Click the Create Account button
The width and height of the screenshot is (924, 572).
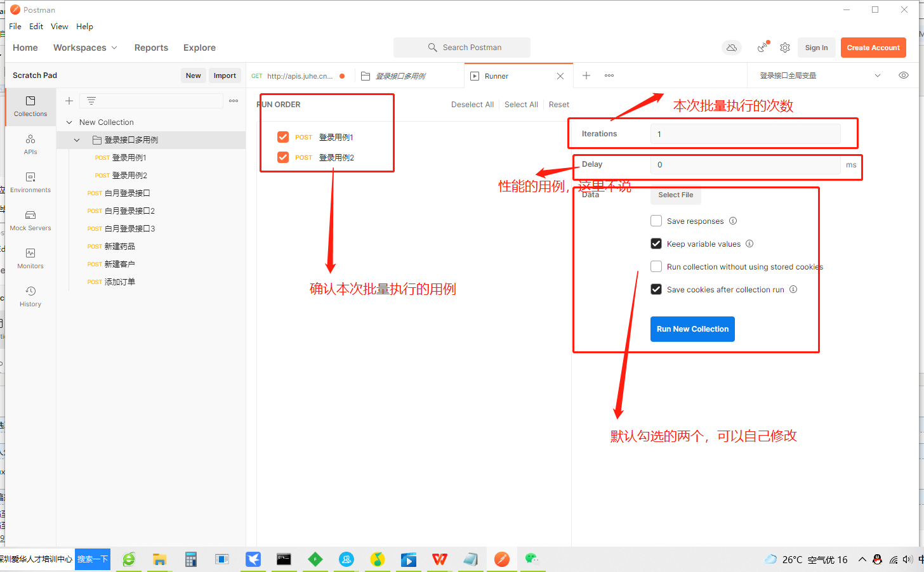pos(873,48)
